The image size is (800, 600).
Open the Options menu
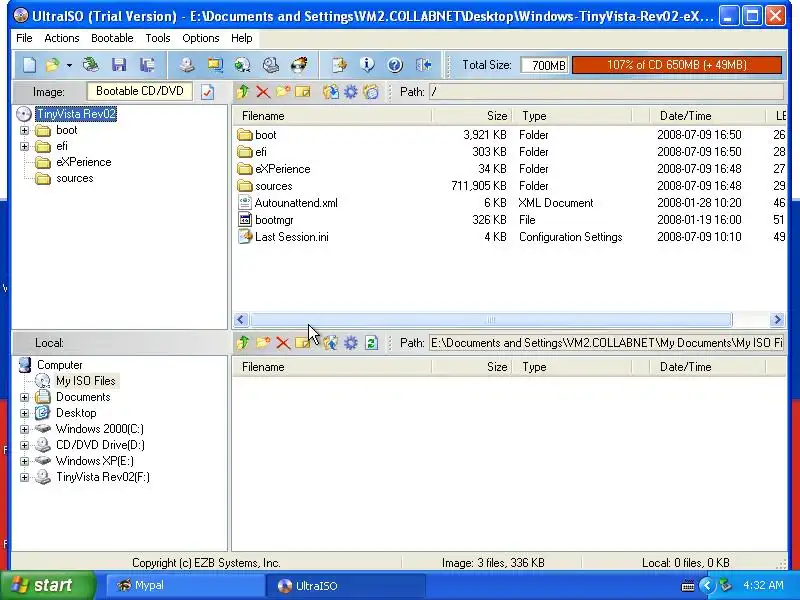point(201,38)
